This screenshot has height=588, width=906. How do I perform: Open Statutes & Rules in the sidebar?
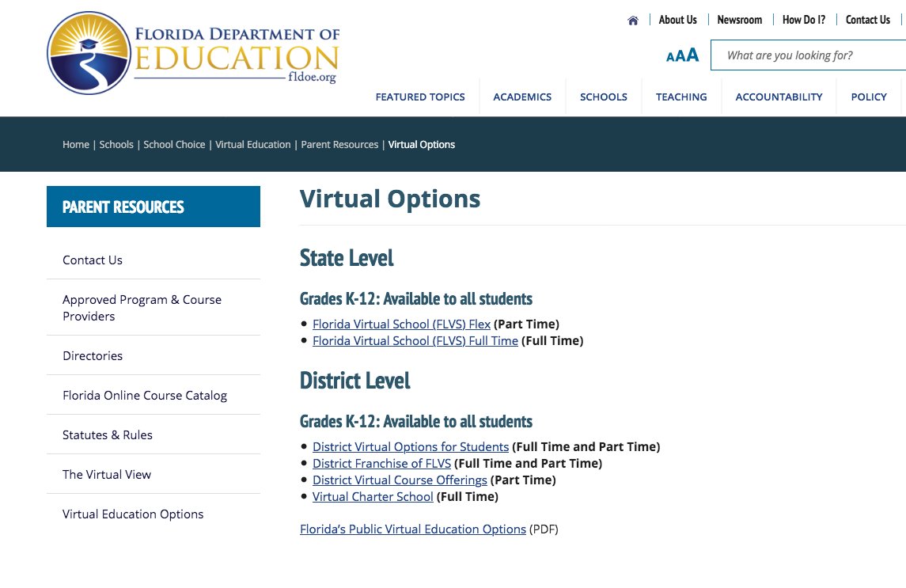coord(108,434)
